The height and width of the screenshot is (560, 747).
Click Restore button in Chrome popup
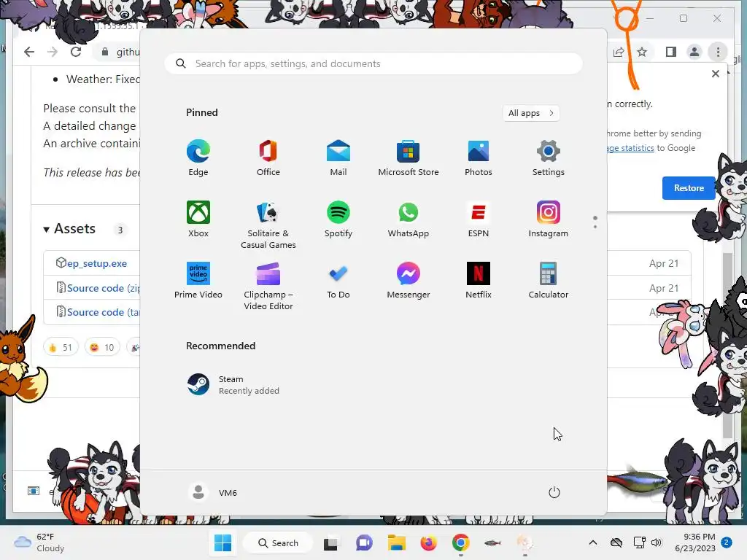(689, 188)
